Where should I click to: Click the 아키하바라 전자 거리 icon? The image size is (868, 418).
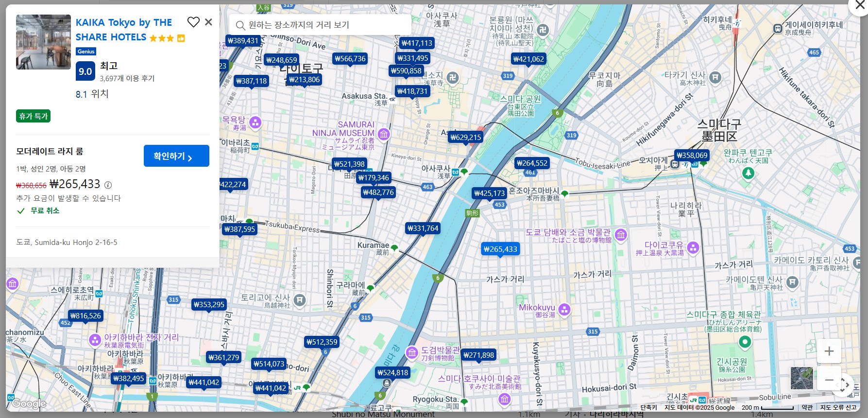95,340
